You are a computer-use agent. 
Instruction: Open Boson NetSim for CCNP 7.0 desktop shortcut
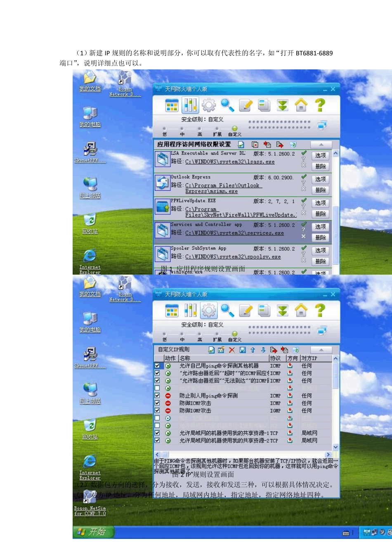click(90, 504)
